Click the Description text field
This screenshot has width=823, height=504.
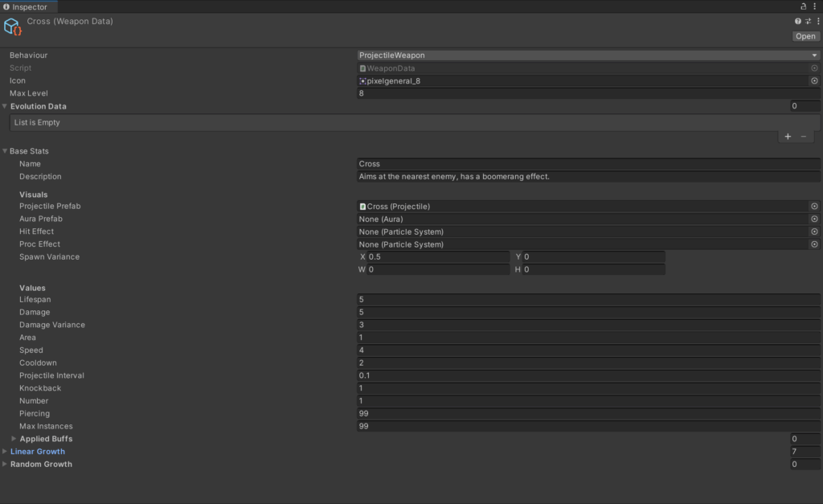[588, 177]
